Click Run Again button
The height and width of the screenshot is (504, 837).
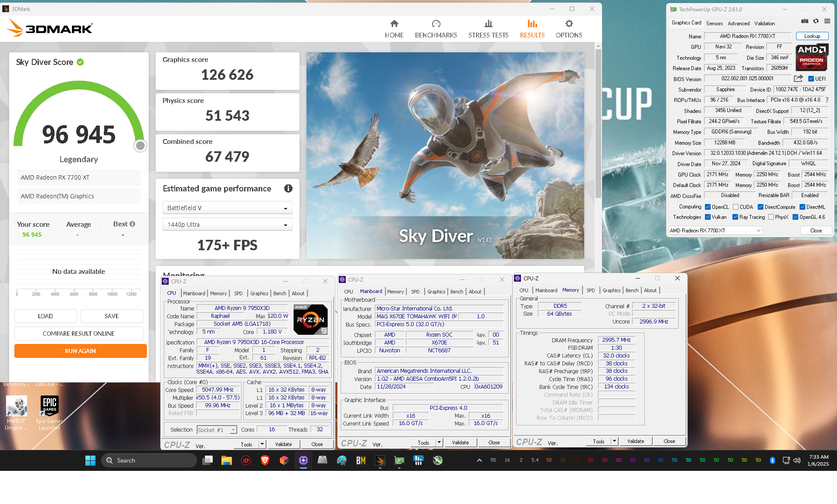(x=80, y=351)
